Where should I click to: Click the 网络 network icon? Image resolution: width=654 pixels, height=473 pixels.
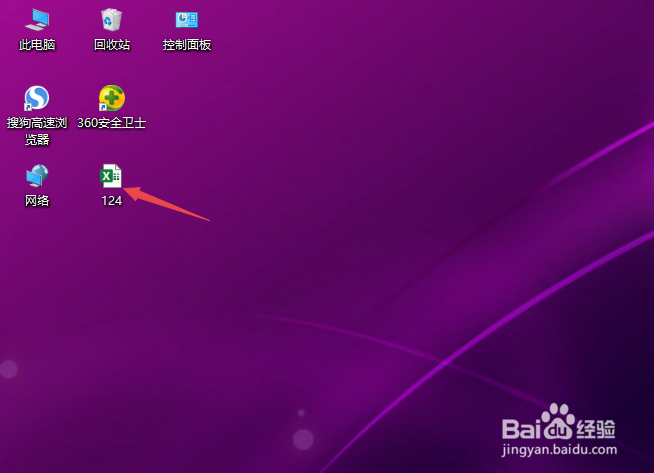37,176
